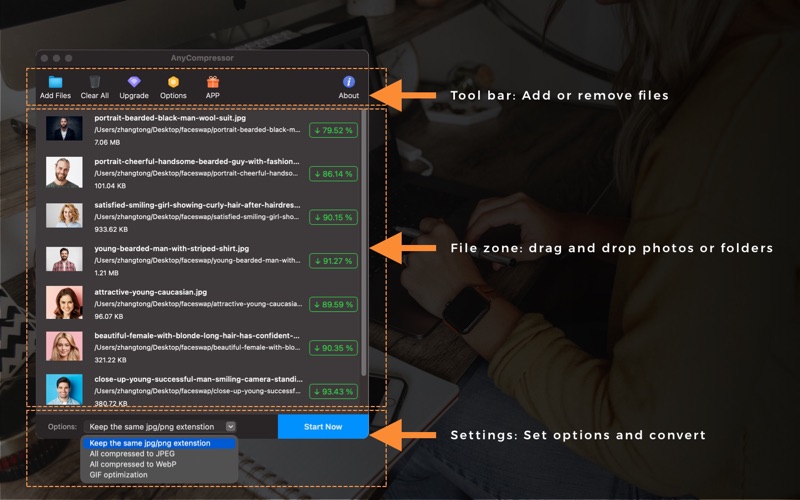Click thumbnail of portrait-cheerful-handsome-bearded-guy image

click(x=64, y=172)
